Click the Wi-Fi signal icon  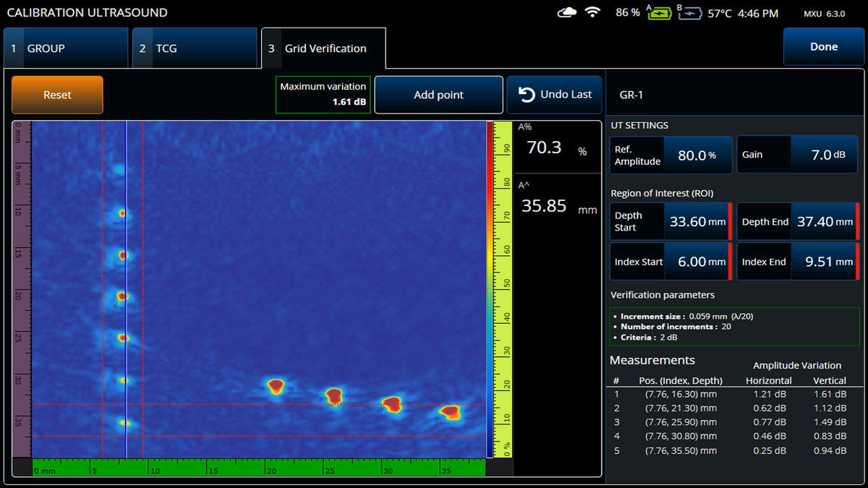tap(593, 13)
